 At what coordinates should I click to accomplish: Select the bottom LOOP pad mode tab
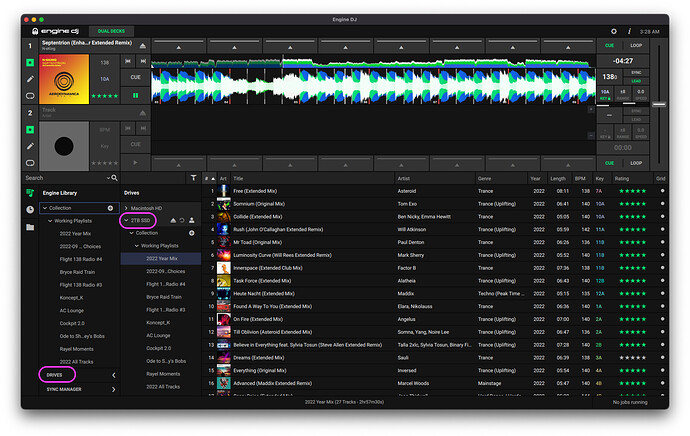(636, 163)
